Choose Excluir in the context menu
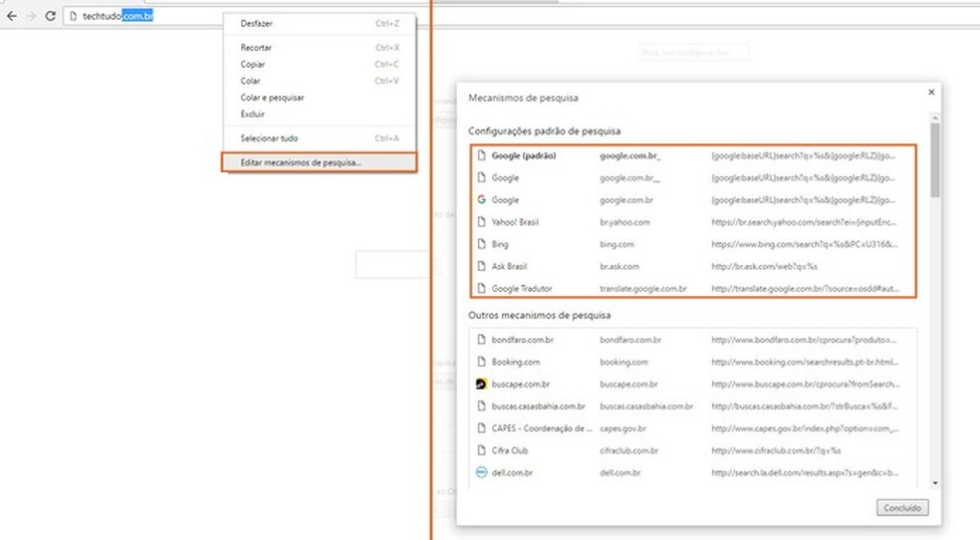This screenshot has width=980, height=540. pos(319,115)
